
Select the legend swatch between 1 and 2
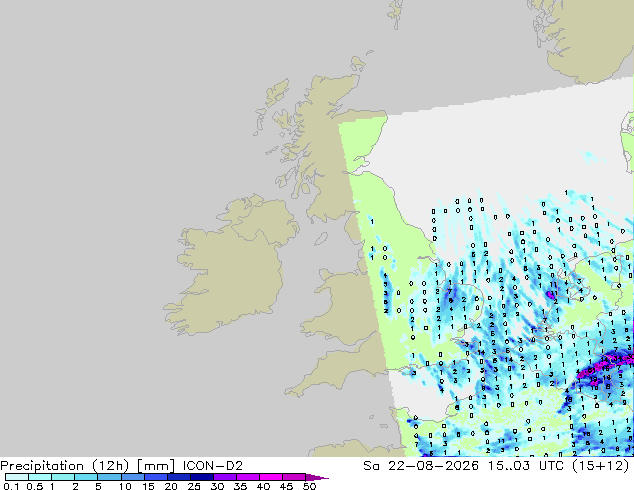tap(63, 477)
